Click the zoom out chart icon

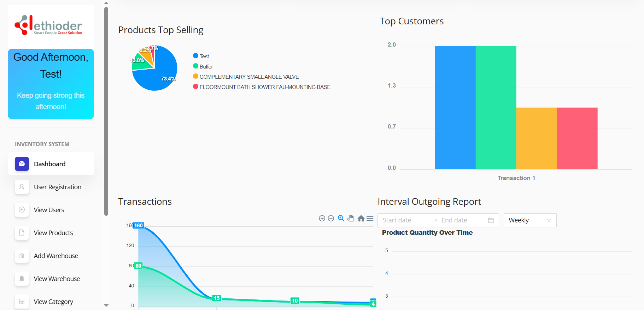point(331,219)
